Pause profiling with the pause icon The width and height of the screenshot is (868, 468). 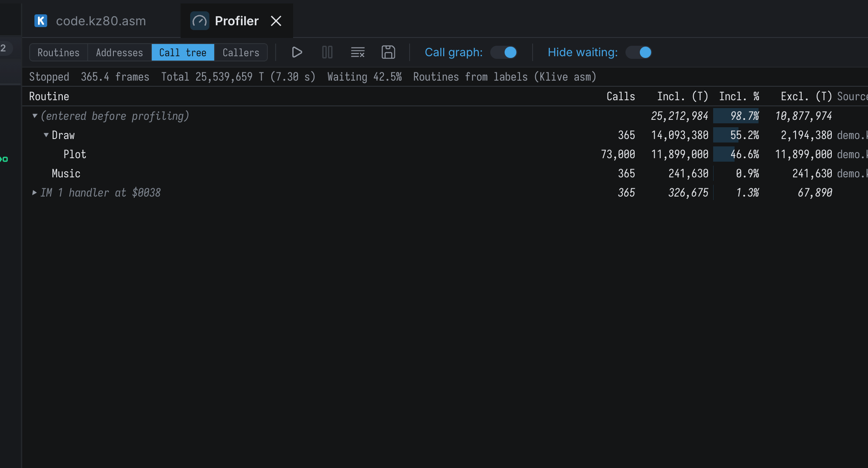(x=327, y=52)
